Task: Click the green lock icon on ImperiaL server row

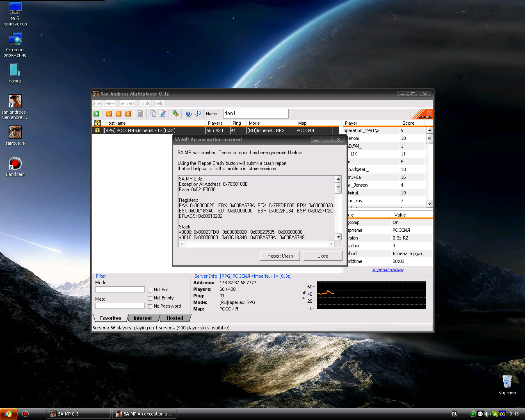Action: coord(97,130)
